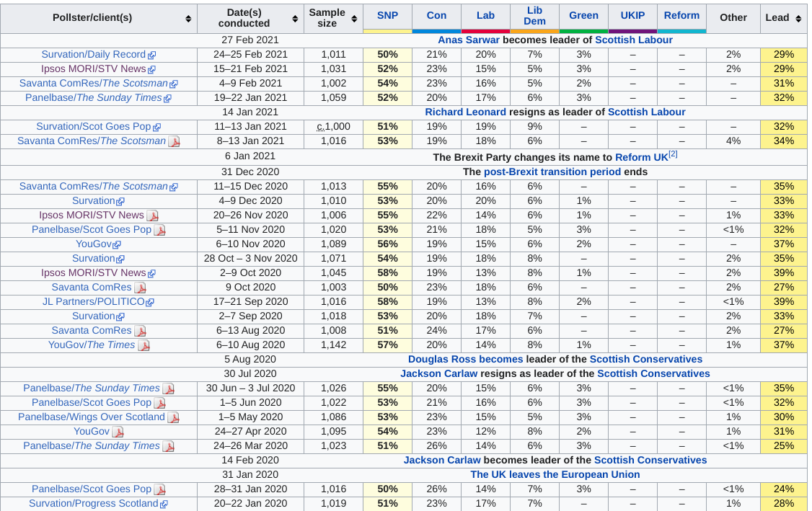
Task: Open PDF icon beside YouGov/The Times
Action: click(x=144, y=345)
